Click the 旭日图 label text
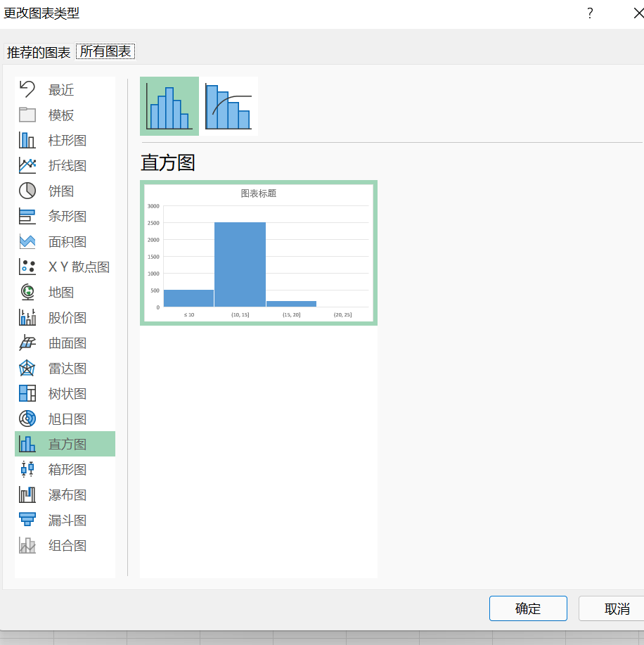This screenshot has height=645, width=644. click(x=67, y=419)
